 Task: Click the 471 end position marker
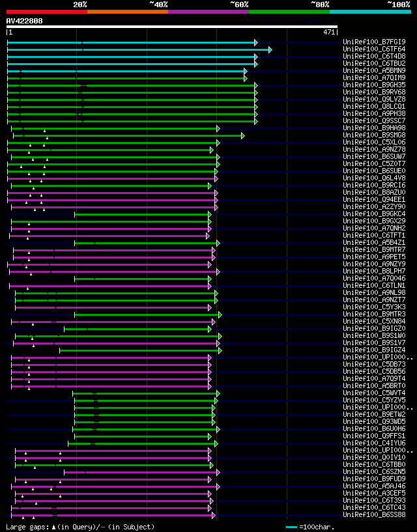[x=330, y=33]
